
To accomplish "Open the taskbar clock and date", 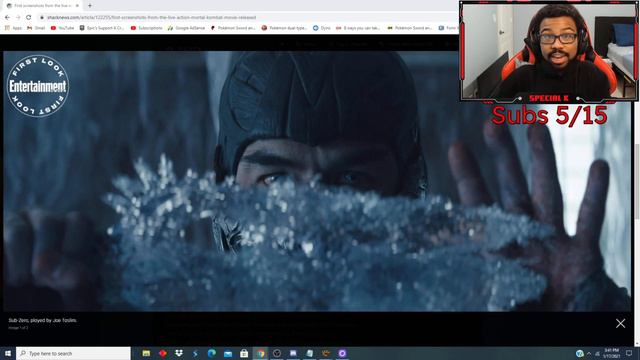I will pos(612,353).
